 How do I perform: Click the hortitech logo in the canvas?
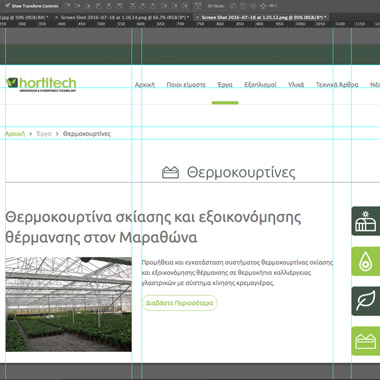coord(41,84)
